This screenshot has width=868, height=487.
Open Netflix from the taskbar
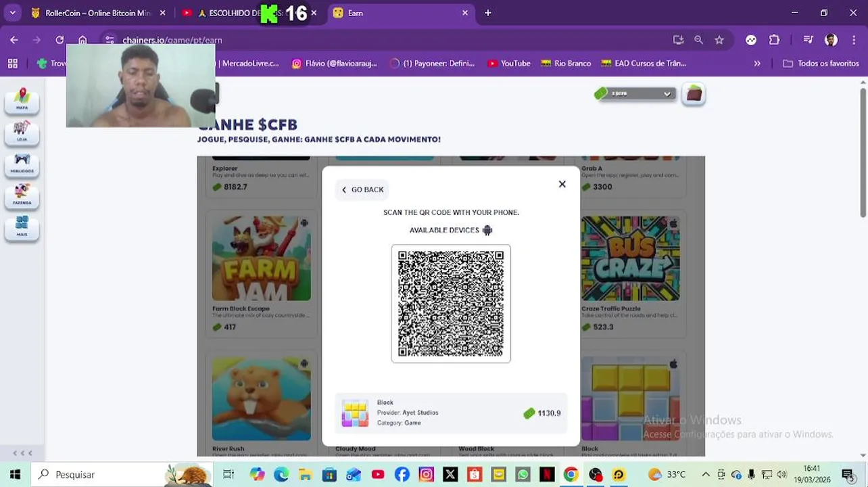pyautogui.click(x=547, y=474)
